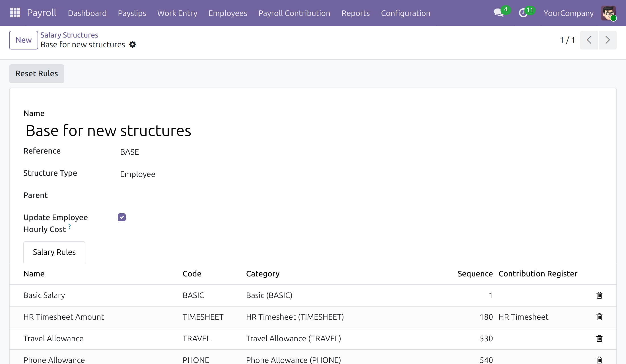Click the HR Timesheet (TIMESHEET) category cell
Image resolution: width=626 pixels, height=364 pixels.
click(295, 317)
